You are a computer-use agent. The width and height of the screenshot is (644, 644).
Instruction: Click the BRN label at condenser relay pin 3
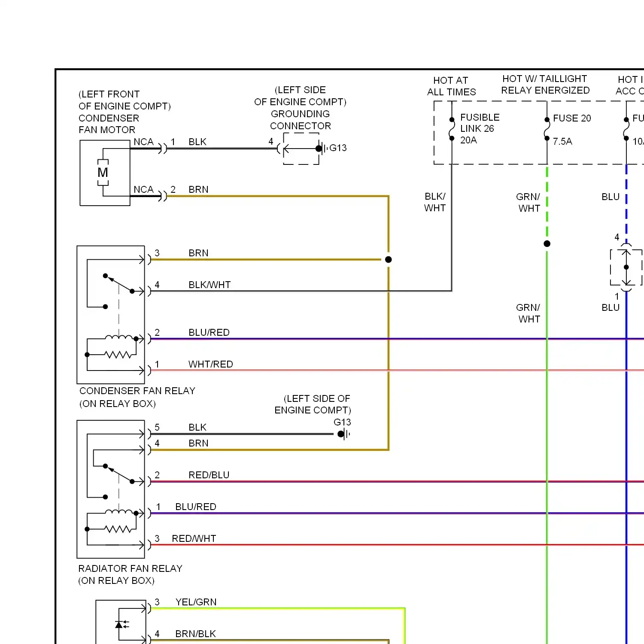tap(198, 253)
